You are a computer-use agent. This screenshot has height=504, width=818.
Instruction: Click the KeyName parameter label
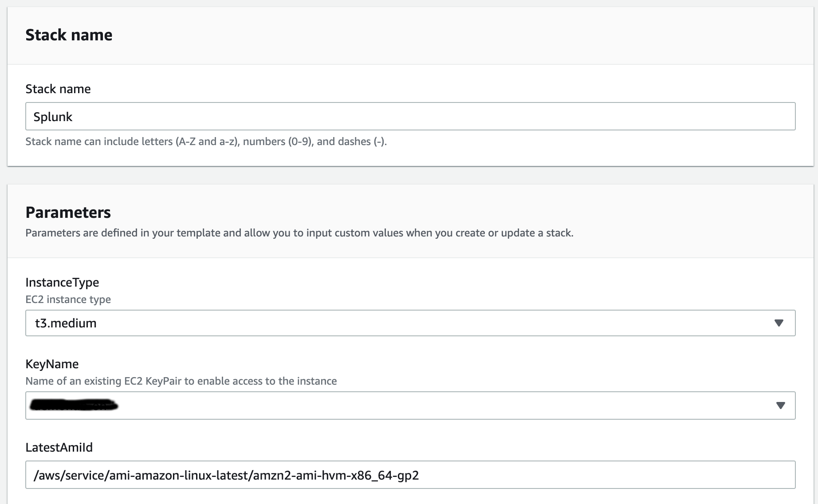click(x=52, y=364)
